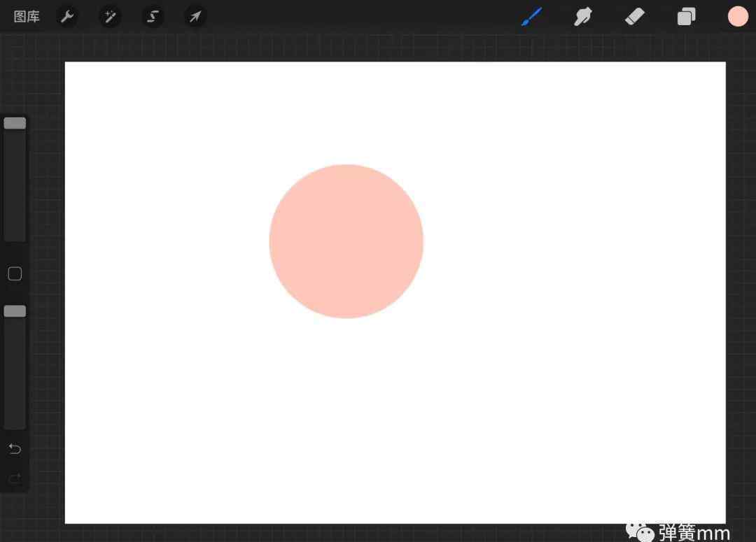Click the empty track of brush size slider
The height and width of the screenshot is (542, 756).
(15, 189)
